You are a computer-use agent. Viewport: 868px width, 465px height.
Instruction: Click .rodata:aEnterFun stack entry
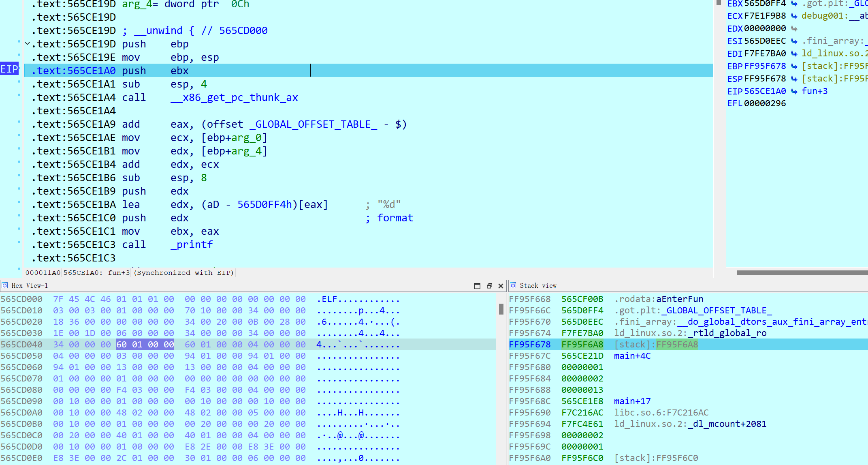coord(659,299)
